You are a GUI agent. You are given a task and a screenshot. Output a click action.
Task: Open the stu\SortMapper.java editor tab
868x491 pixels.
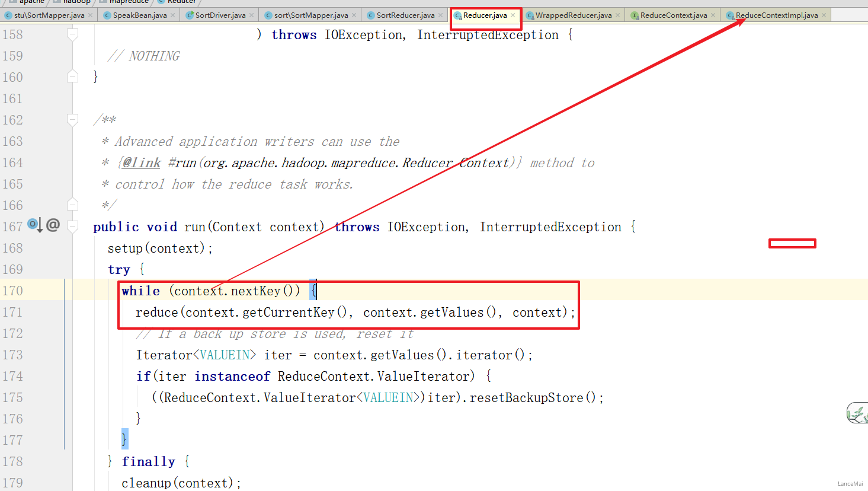pos(49,15)
